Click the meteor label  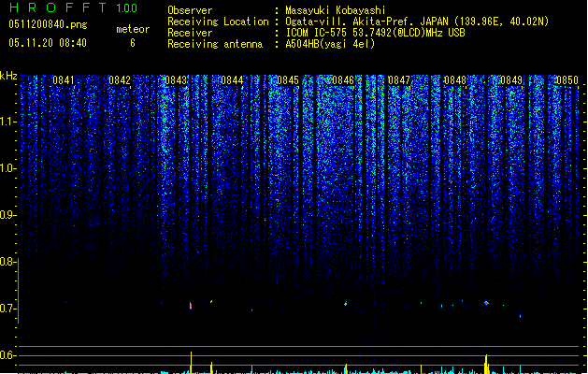[x=133, y=29]
